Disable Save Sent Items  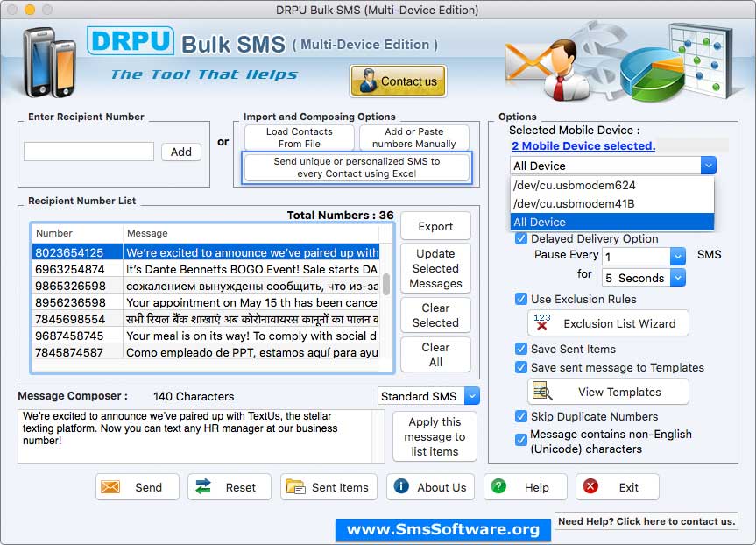tap(520, 349)
